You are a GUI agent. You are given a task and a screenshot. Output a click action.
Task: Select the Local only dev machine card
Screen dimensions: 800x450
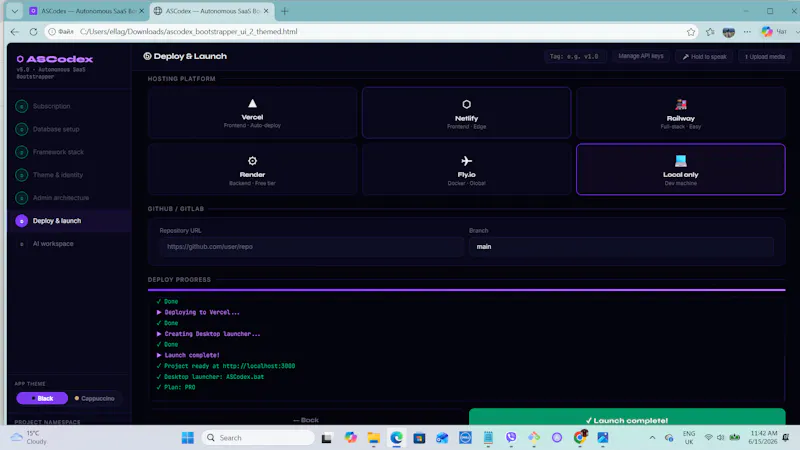681,169
